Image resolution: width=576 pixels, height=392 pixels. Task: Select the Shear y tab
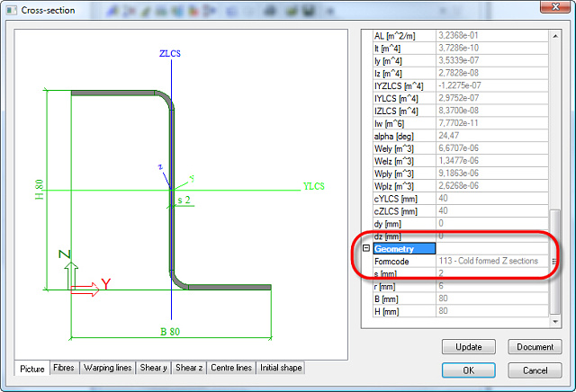click(x=153, y=368)
